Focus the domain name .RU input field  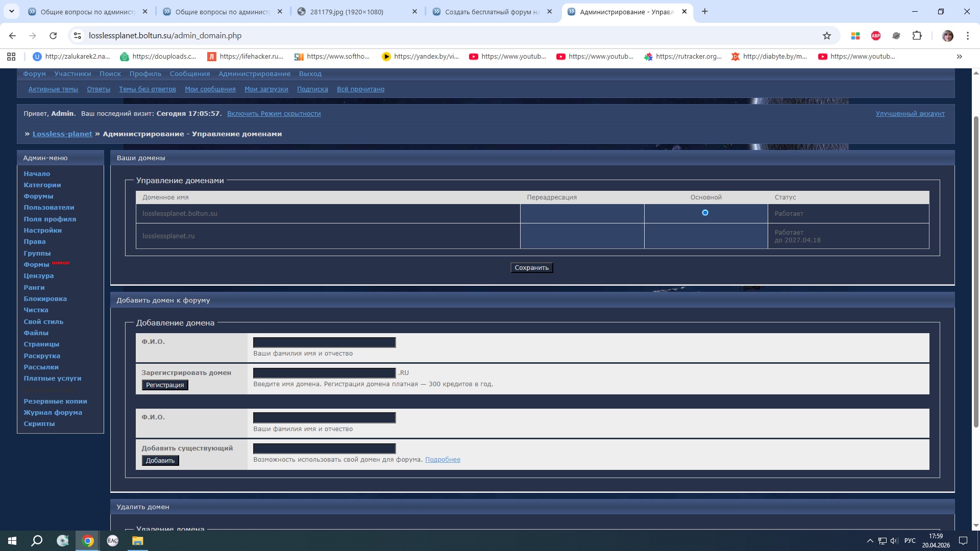[324, 373]
